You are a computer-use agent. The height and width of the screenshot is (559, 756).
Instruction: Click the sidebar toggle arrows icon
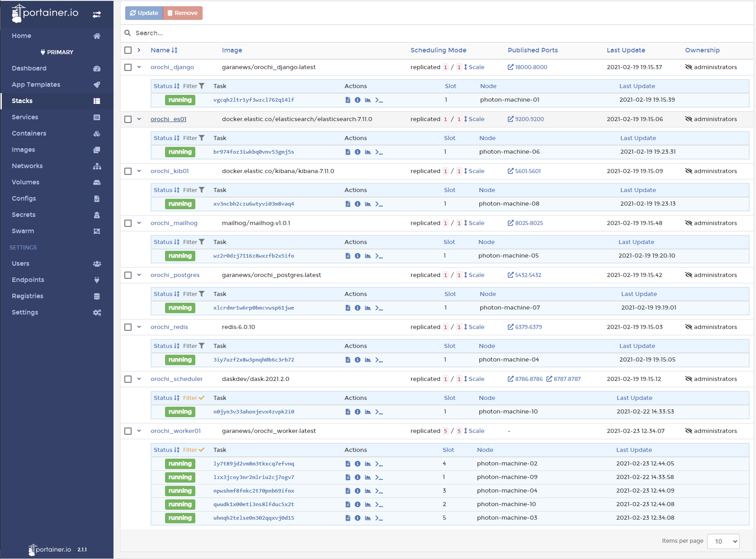[x=97, y=14]
